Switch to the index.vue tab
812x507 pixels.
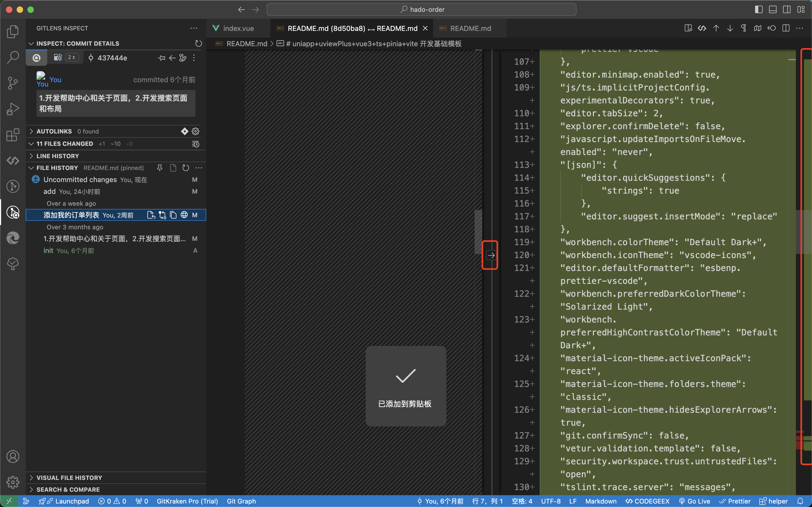point(238,28)
